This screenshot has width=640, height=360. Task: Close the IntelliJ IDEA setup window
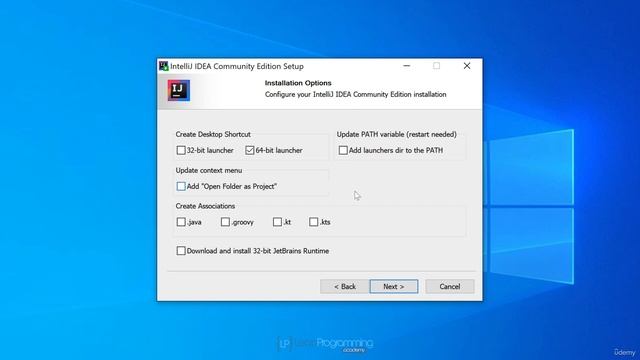pyautogui.click(x=467, y=66)
